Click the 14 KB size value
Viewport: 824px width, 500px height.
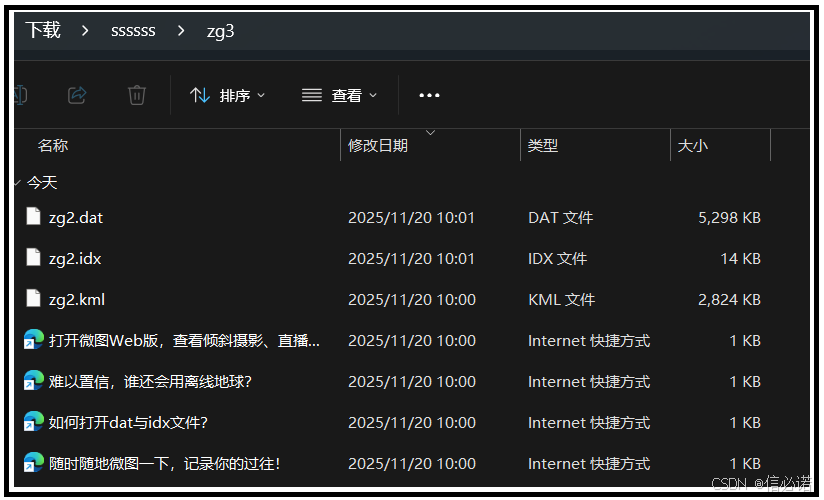click(x=740, y=259)
